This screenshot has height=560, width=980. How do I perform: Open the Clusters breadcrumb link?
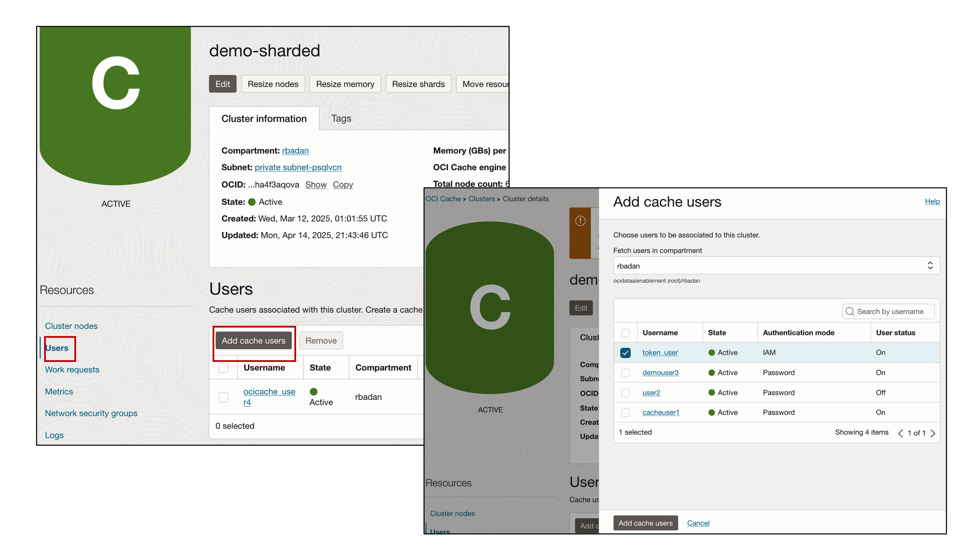tap(482, 198)
